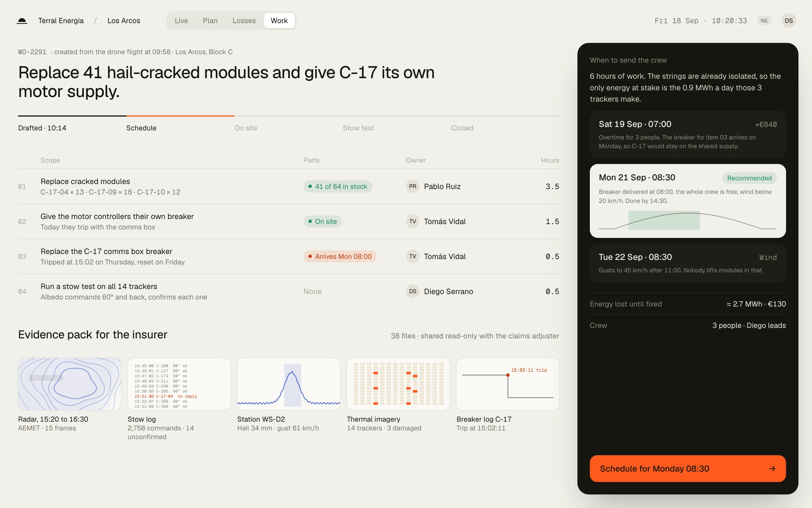Click the Parts column header
Screen dimensions: 812x508
pos(311,160)
